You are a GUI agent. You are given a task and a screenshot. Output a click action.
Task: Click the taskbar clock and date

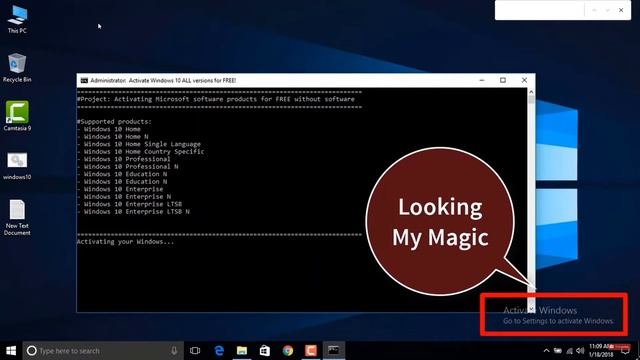[601, 351]
